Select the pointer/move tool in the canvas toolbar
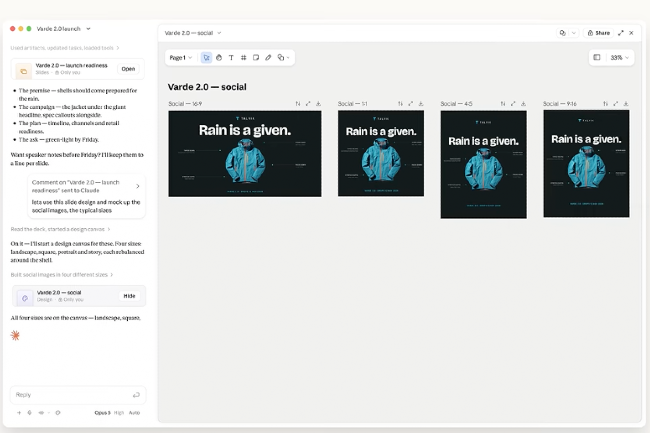 coord(206,58)
